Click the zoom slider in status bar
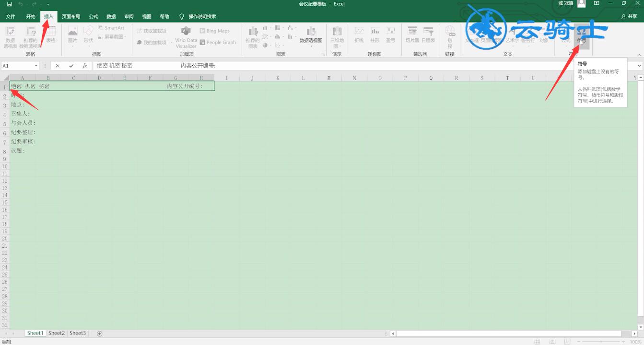Viewport: 644px width, 345px height. [600, 342]
